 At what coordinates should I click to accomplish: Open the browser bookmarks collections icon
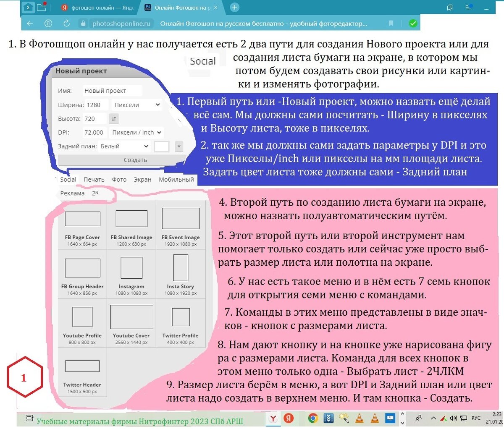point(450,7)
